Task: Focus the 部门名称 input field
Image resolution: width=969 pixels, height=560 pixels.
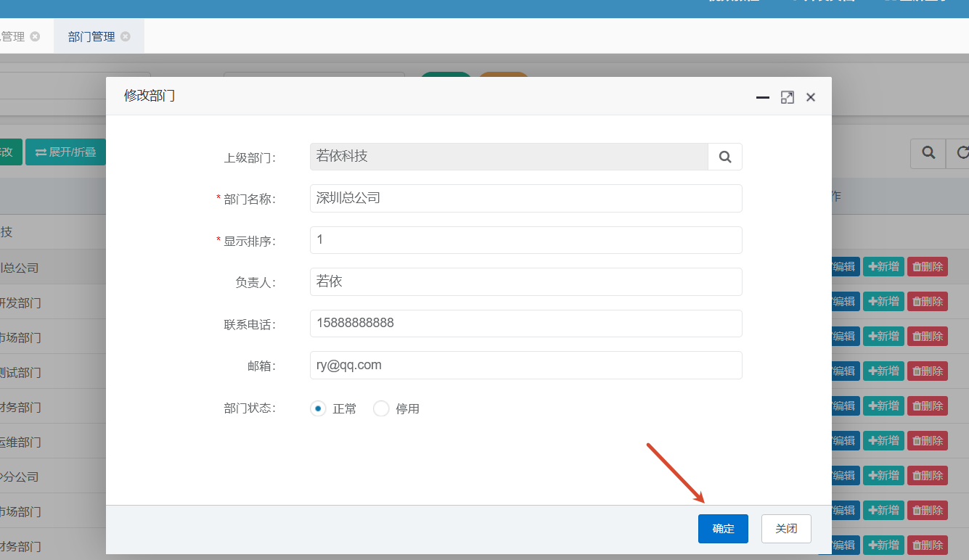Action: 526,198
